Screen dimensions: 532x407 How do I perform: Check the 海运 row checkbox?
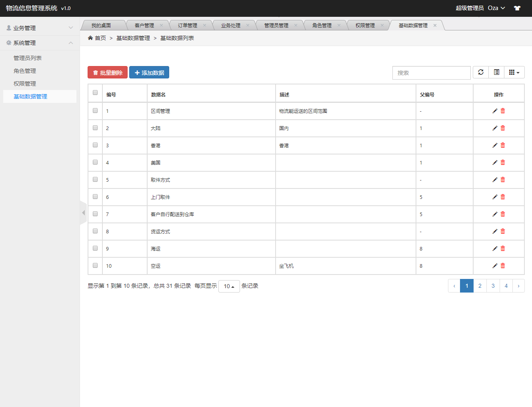(95, 248)
